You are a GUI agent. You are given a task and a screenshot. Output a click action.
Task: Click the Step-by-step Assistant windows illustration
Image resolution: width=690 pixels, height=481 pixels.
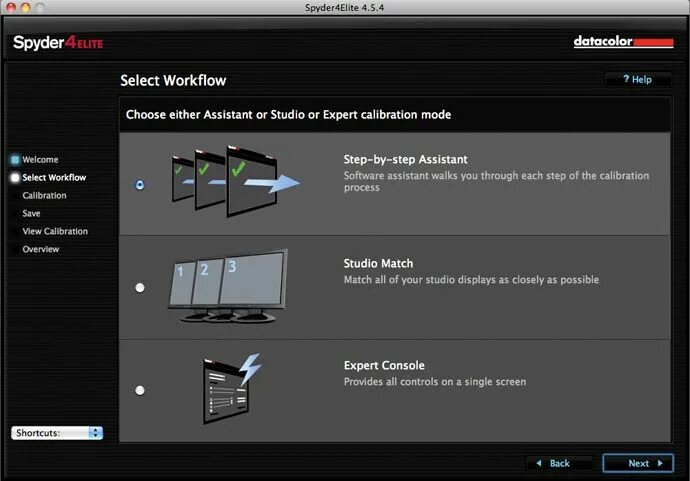point(236,181)
